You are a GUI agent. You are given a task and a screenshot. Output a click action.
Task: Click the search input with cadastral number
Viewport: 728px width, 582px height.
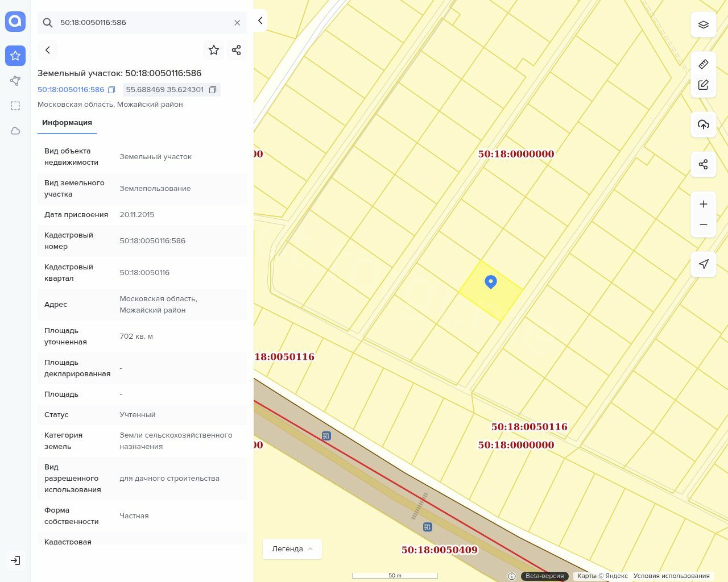[x=142, y=23]
